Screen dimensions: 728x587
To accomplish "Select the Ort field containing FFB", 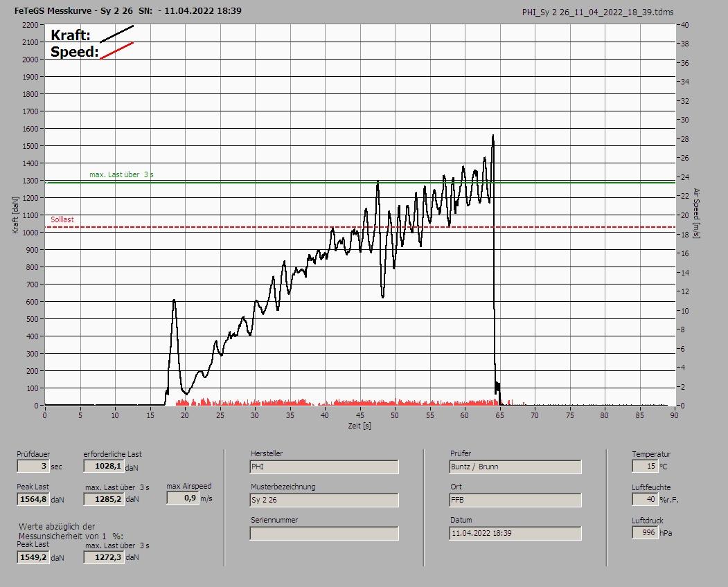I will pyautogui.click(x=515, y=500).
